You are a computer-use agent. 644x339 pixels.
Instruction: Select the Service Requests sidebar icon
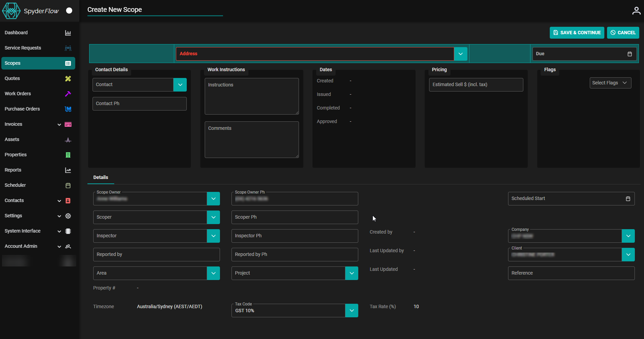68,48
